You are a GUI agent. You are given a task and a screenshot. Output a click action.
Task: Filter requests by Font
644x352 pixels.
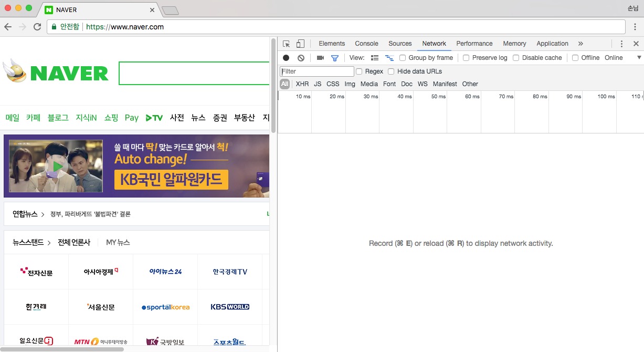pos(389,84)
